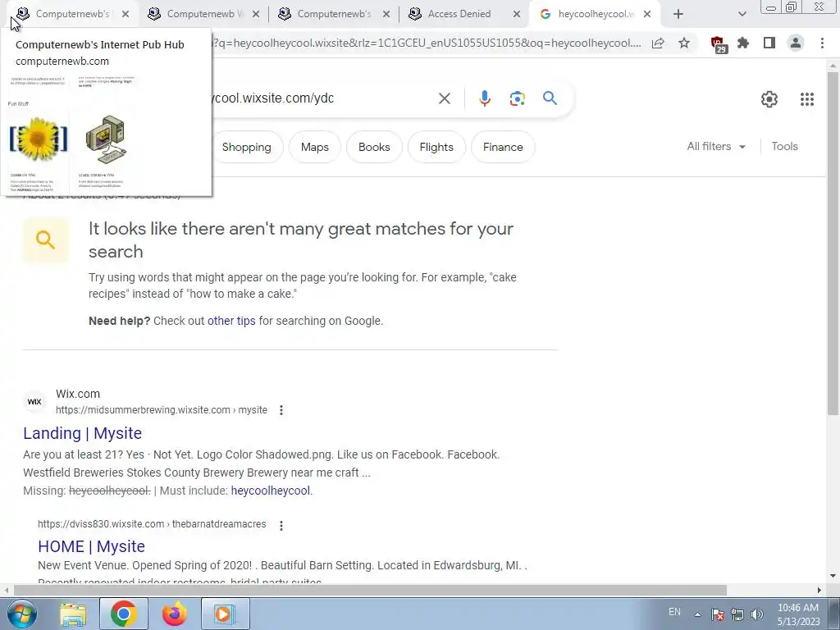Open the Landing | Mysite result

83,433
